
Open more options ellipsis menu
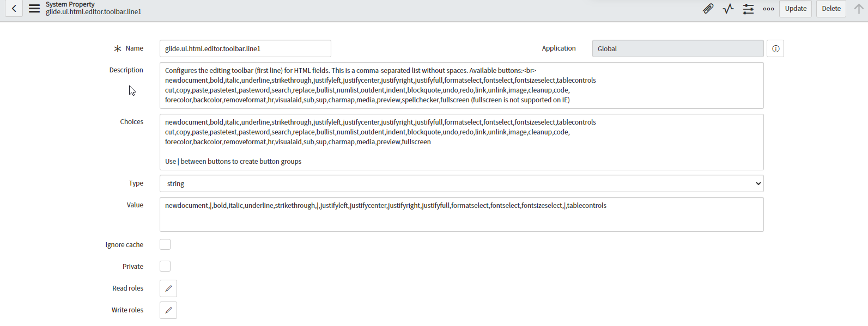768,9
